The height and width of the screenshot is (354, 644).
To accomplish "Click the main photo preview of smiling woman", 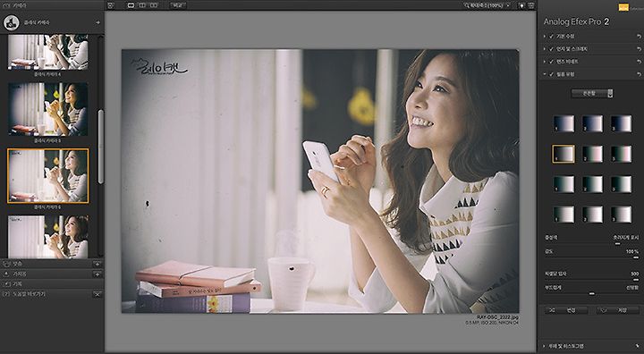I will [x=320, y=181].
